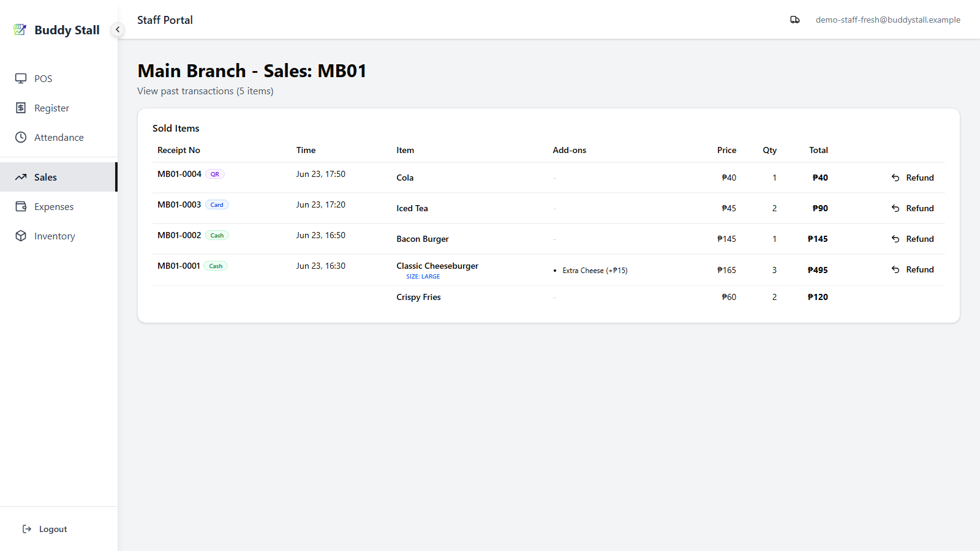
Task: Click the Staff Portal title
Action: [x=165, y=20]
